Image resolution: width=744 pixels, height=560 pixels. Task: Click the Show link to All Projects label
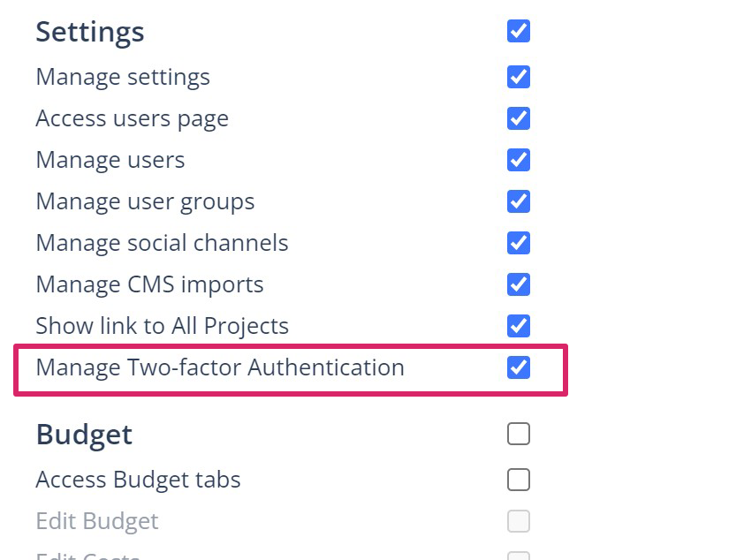(x=162, y=326)
